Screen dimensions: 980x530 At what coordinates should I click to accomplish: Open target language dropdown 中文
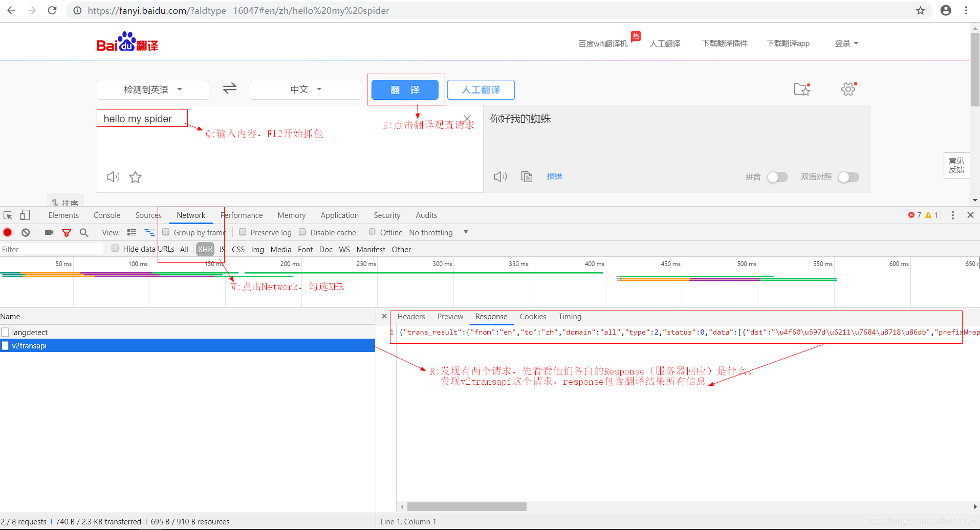[306, 90]
